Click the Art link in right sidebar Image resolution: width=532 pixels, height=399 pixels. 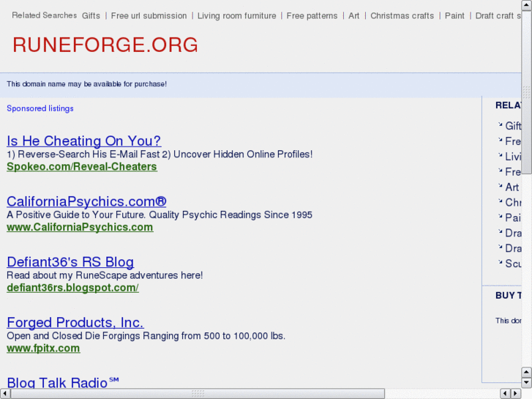512,187
